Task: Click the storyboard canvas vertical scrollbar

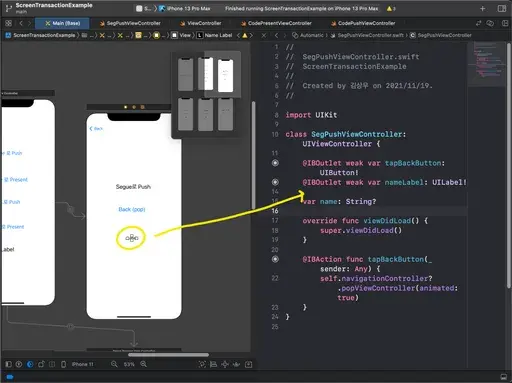Action: point(253,155)
